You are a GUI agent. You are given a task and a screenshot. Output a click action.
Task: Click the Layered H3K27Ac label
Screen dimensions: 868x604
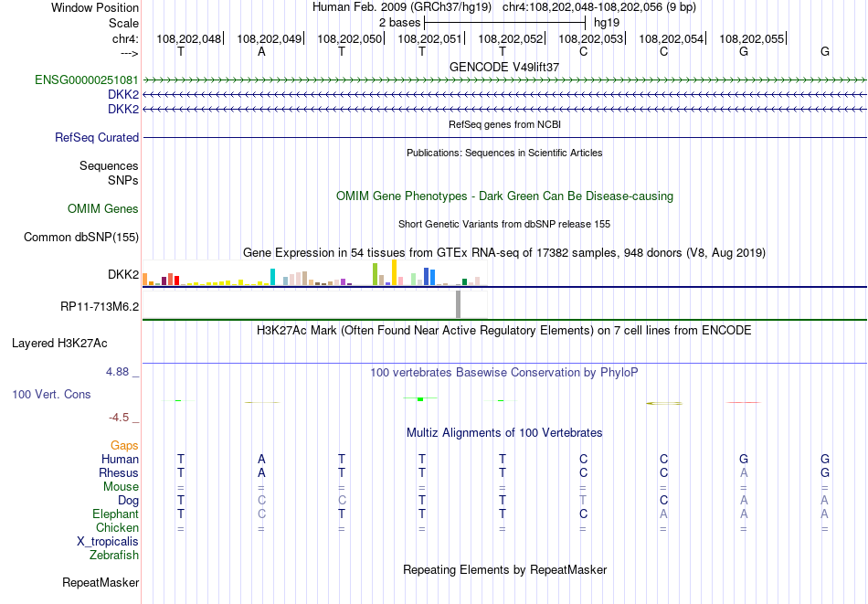59,344
